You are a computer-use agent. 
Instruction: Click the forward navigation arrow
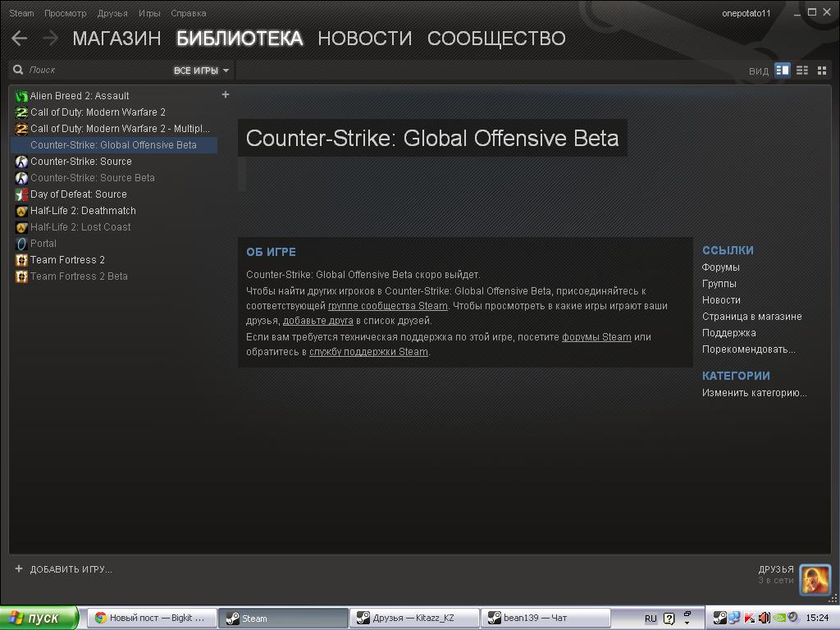pyautogui.click(x=50, y=38)
